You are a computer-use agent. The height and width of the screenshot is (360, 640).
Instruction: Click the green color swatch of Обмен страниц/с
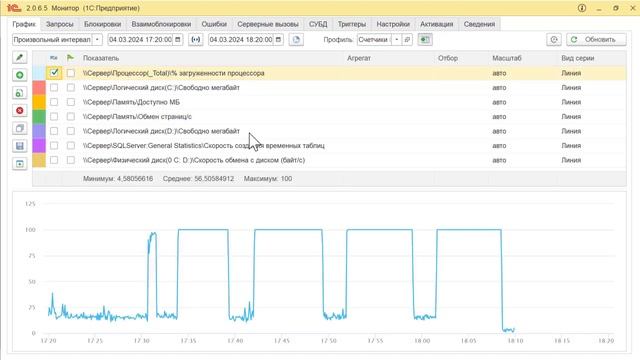click(x=39, y=116)
